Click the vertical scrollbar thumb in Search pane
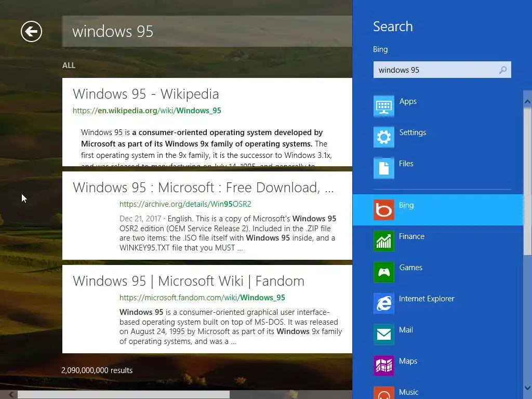This screenshot has height=399, width=532. point(527,181)
